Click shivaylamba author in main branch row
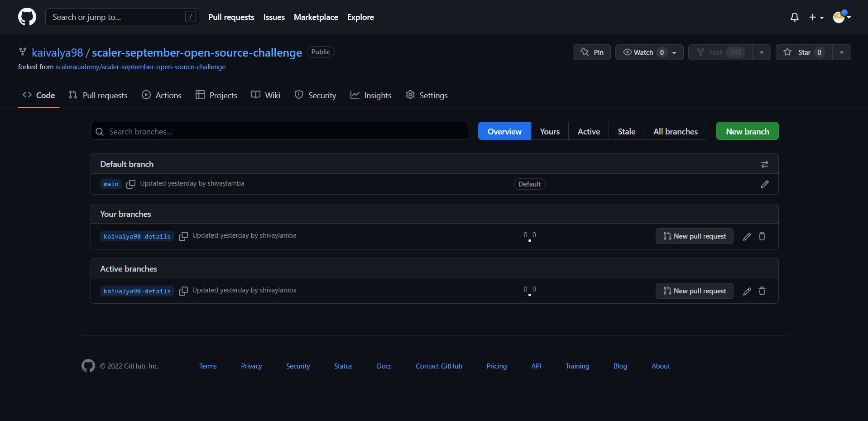868x421 pixels. (x=225, y=183)
